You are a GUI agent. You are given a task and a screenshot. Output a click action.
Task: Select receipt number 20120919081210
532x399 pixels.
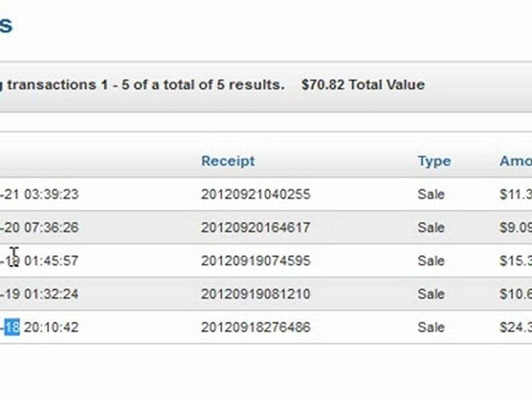[x=255, y=294]
